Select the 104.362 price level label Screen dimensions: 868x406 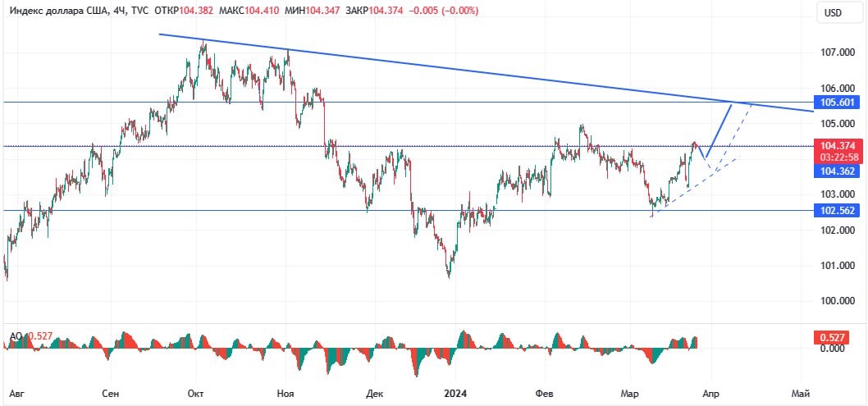point(835,171)
